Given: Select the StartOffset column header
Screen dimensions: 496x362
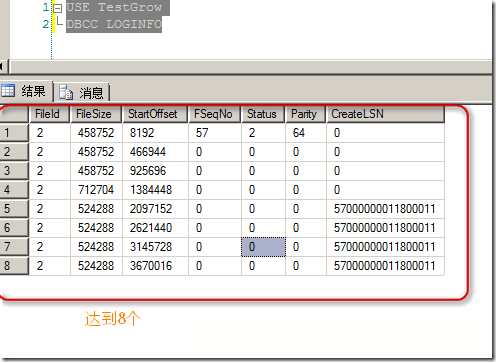Looking at the screenshot, I should [x=155, y=114].
